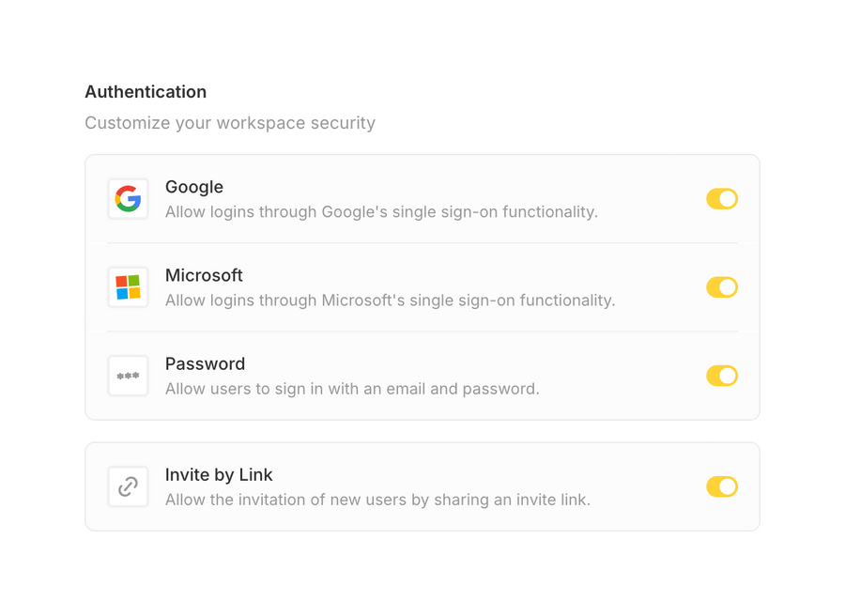This screenshot has height=616, width=845.
Task: Click the Microsoft logo icon
Action: (128, 287)
